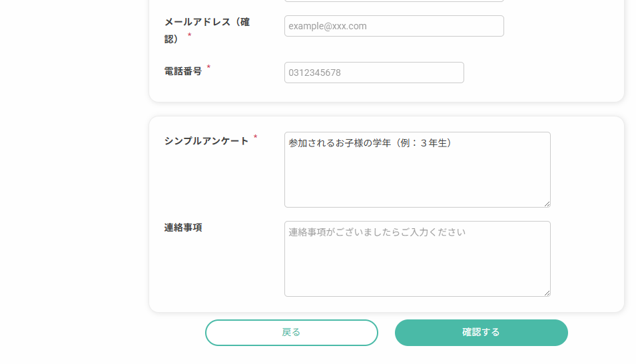Click the 連絡事項 textarea resize handle

[x=547, y=293]
